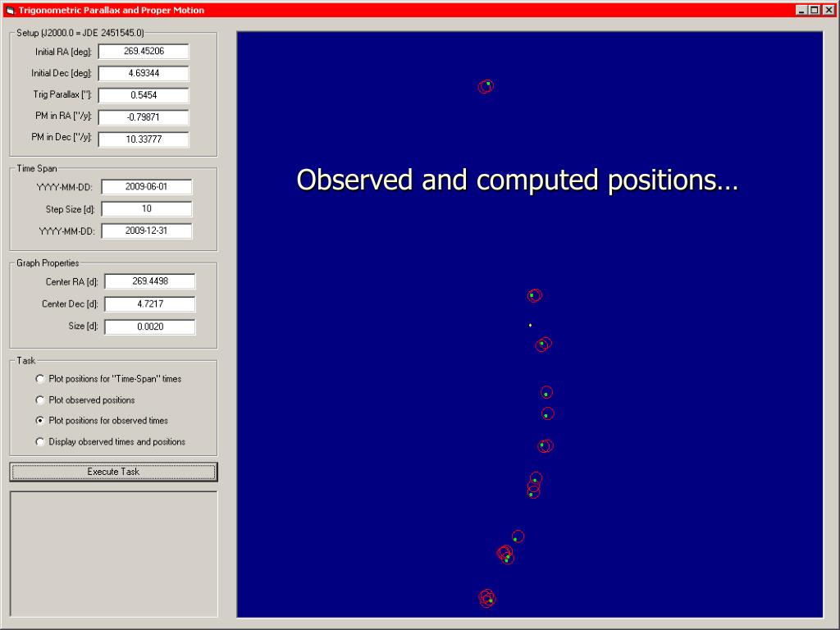
Task: Click the "Setup (J2000.0 = JDE 2451545.0)" label
Action: coord(80,33)
